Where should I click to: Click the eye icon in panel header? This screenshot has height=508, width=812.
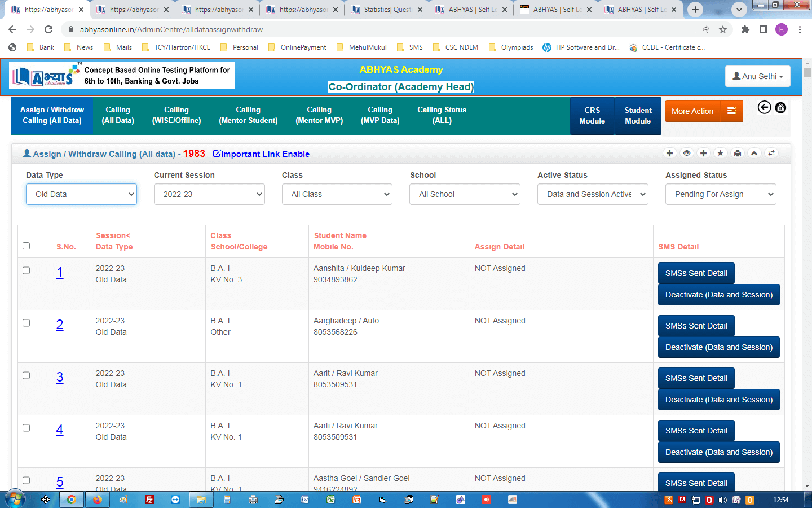click(x=686, y=153)
